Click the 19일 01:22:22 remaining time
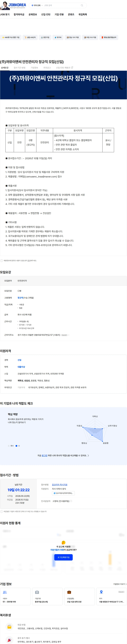127x644 pixels. pos(19,490)
